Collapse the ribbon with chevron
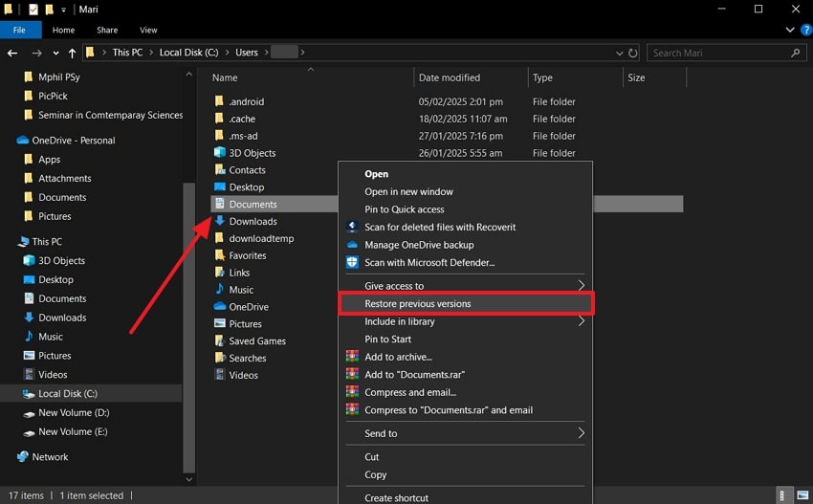 790,31
